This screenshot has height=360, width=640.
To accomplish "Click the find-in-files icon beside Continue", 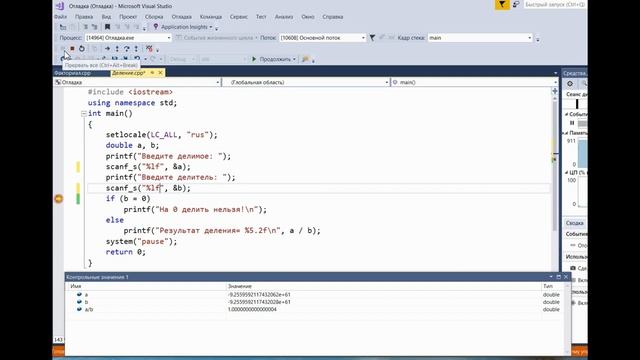I will tap(305, 59).
